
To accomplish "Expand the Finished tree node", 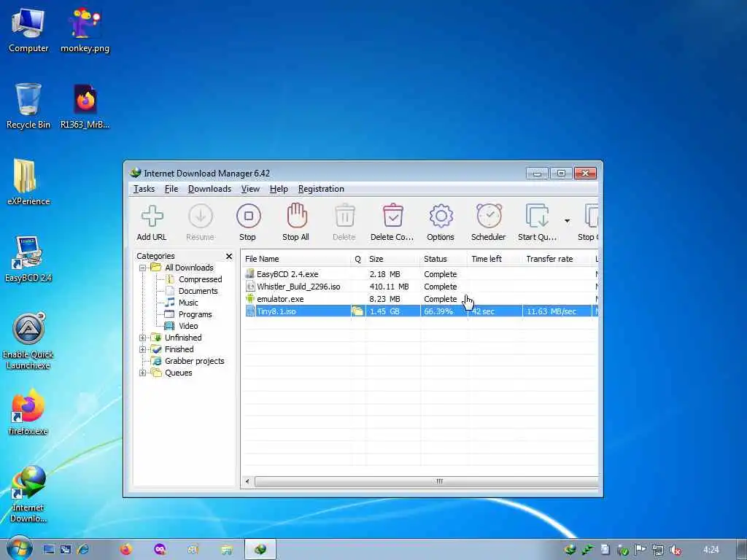I will click(x=142, y=349).
